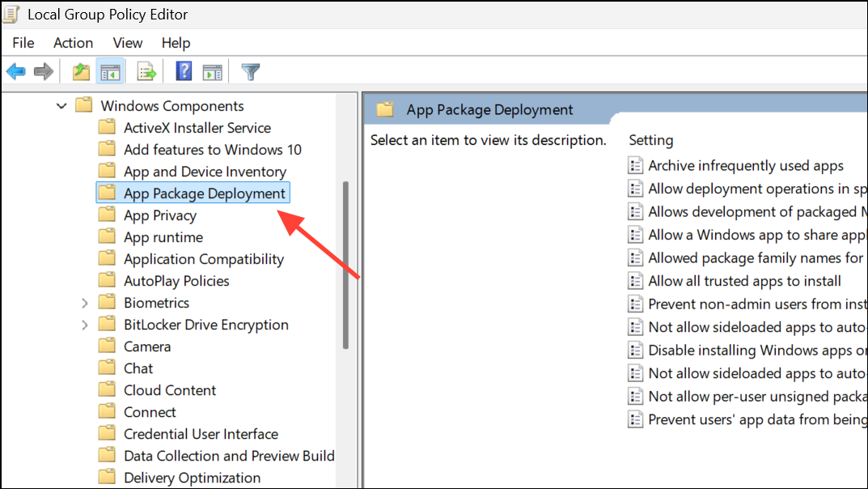Select Credential User Interface folder
The image size is (868, 489).
pos(201,434)
